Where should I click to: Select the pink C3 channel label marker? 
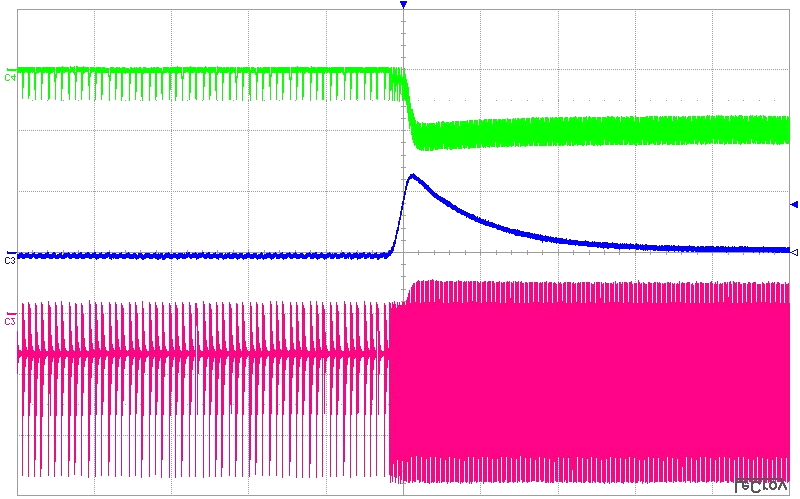click(x=10, y=320)
